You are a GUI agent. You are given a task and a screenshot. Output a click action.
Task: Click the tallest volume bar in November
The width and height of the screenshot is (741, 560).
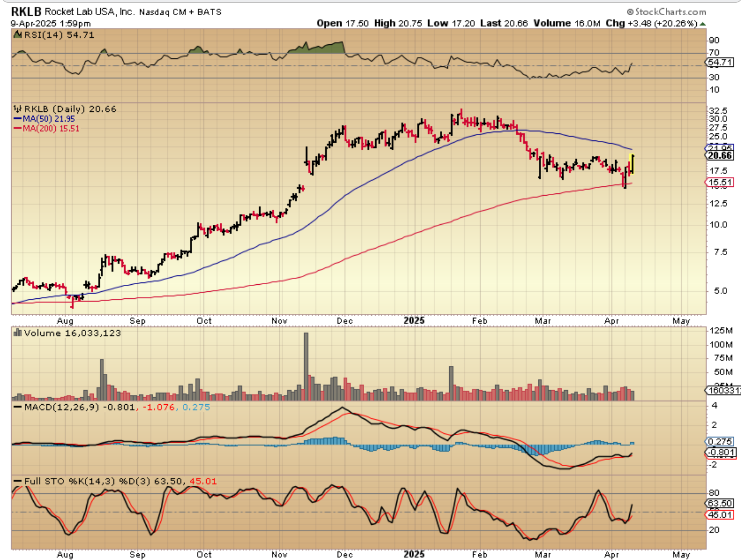(306, 366)
